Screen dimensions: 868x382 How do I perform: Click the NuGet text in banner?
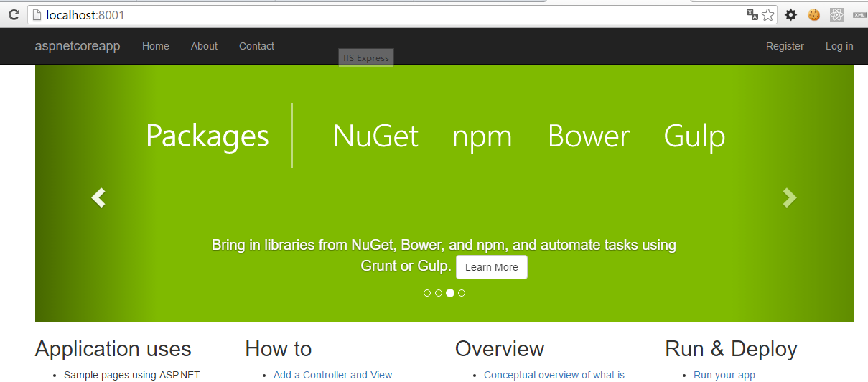(375, 136)
